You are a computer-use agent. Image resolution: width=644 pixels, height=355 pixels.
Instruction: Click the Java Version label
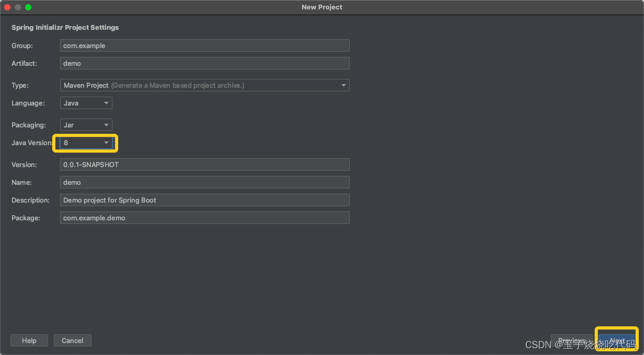pyautogui.click(x=32, y=143)
